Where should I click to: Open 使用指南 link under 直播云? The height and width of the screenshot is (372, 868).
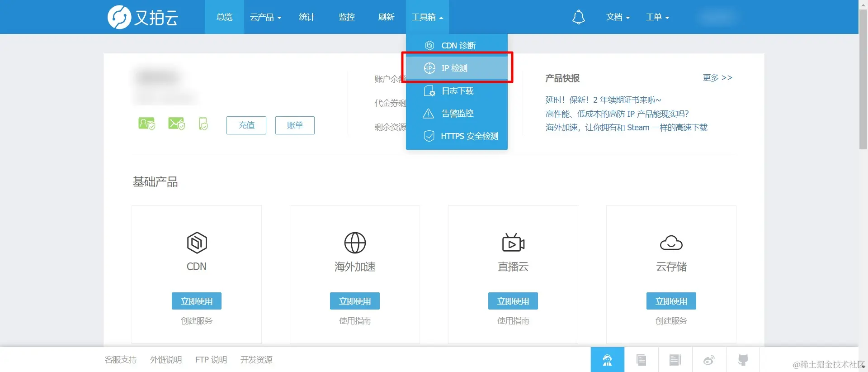(x=513, y=321)
